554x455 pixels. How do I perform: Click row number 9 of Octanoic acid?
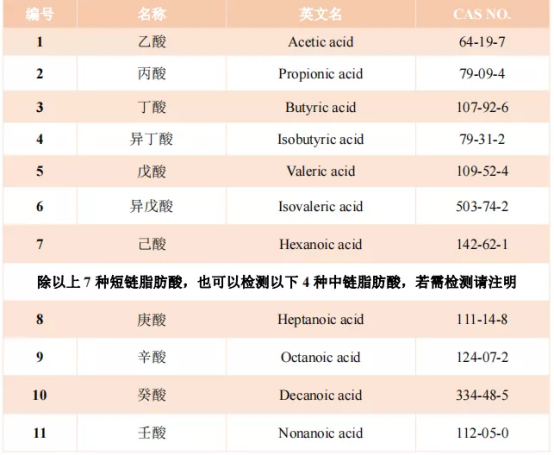tap(40, 357)
